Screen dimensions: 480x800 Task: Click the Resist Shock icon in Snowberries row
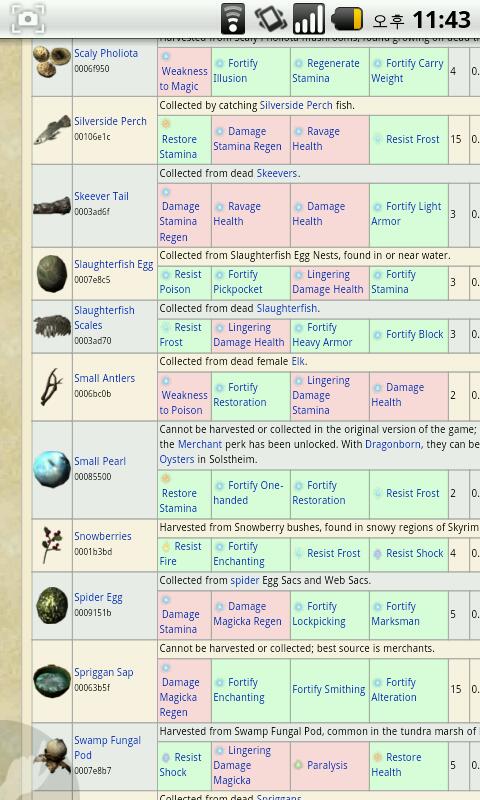(x=377, y=554)
